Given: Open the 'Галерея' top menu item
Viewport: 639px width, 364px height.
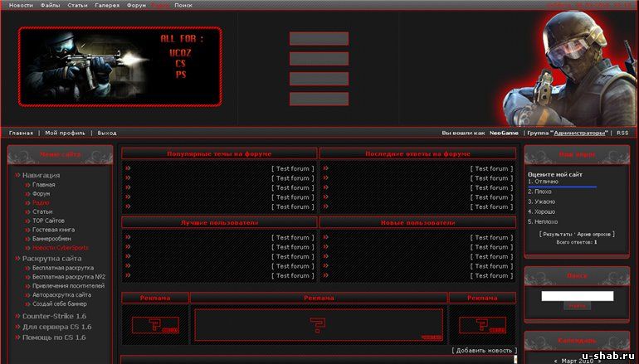Looking at the screenshot, I should click(x=107, y=6).
